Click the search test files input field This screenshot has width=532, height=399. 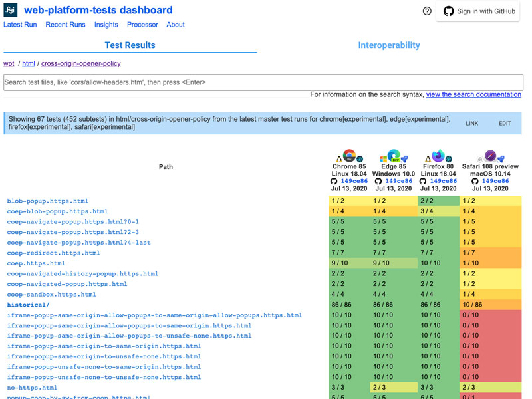pos(263,82)
